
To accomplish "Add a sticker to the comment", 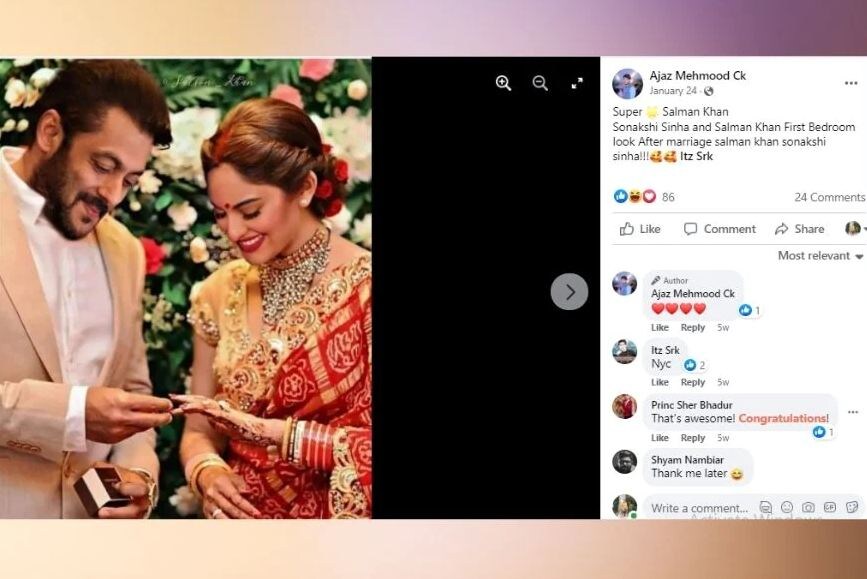I will coord(852,507).
